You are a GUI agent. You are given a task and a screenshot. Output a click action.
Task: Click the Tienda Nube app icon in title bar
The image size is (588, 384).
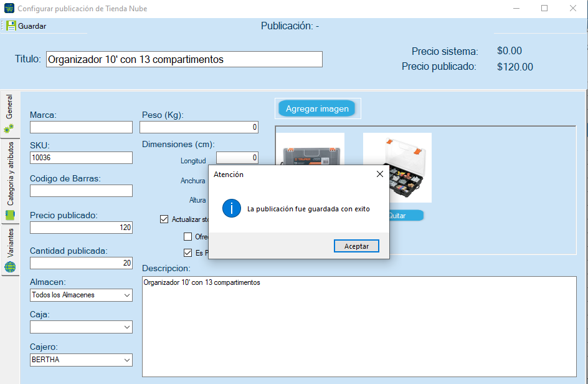9,8
